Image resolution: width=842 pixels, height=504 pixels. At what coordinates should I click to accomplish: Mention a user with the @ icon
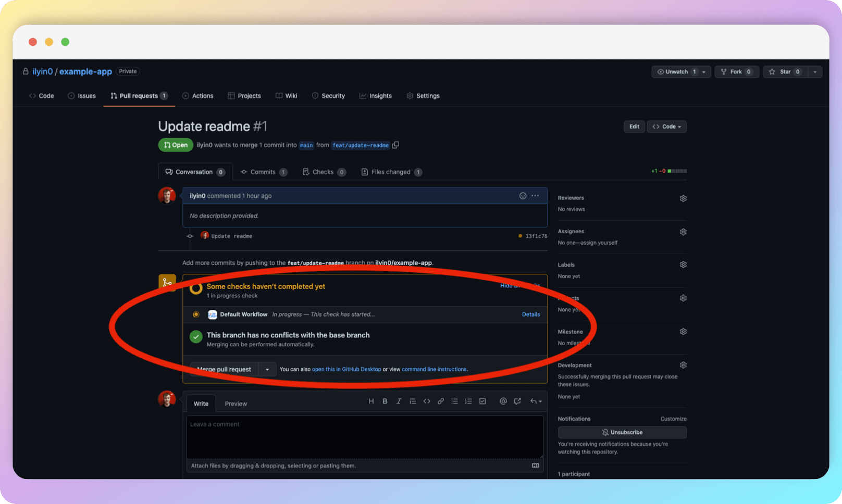coord(503,401)
